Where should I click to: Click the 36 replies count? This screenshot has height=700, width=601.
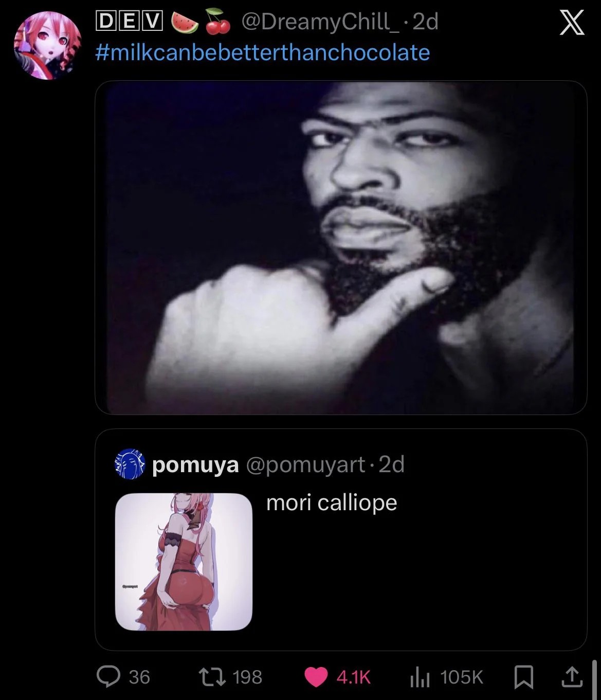139,677
